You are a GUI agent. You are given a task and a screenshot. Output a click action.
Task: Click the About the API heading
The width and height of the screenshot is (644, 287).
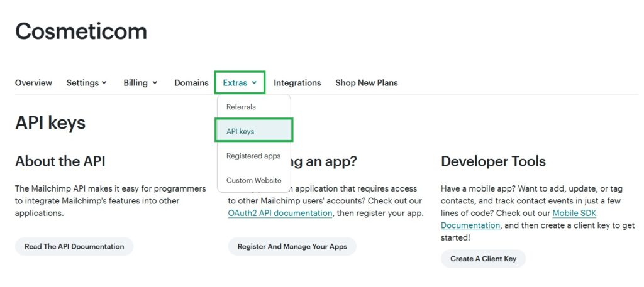[60, 161]
